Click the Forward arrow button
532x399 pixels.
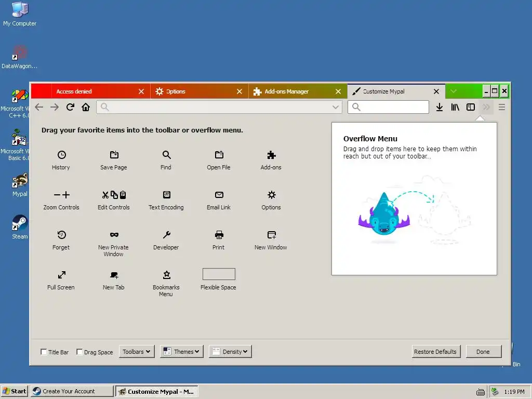pos(55,107)
